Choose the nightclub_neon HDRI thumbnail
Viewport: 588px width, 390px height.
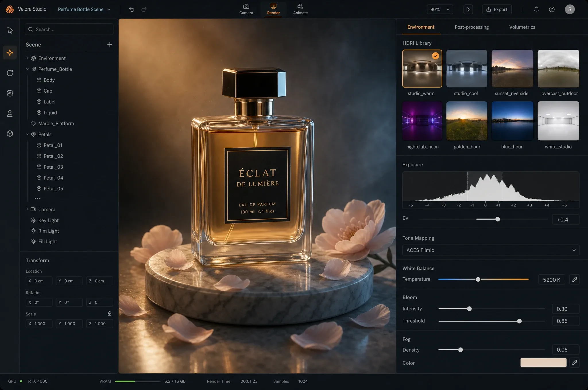(422, 121)
